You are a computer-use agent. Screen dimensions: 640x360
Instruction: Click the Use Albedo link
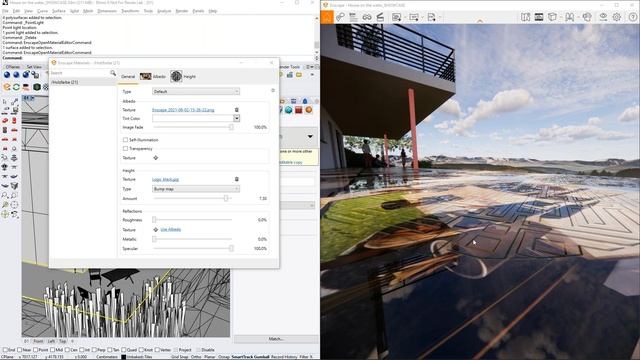tap(171, 229)
